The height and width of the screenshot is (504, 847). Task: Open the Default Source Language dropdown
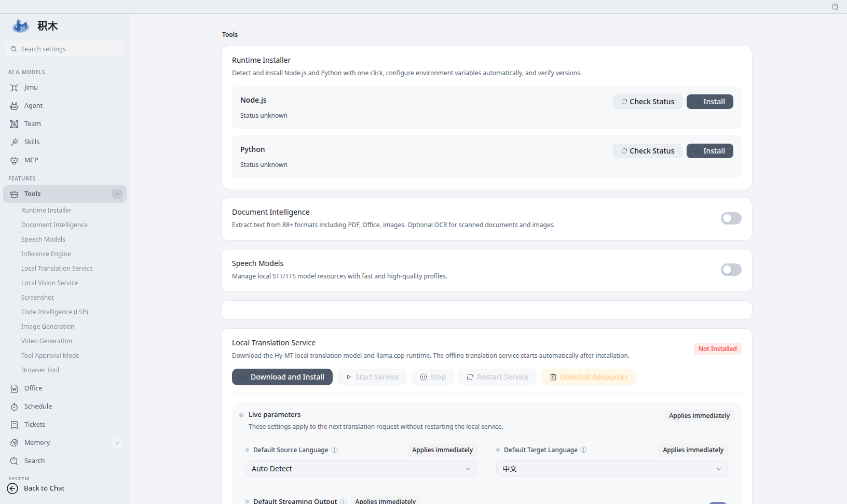tap(361, 469)
